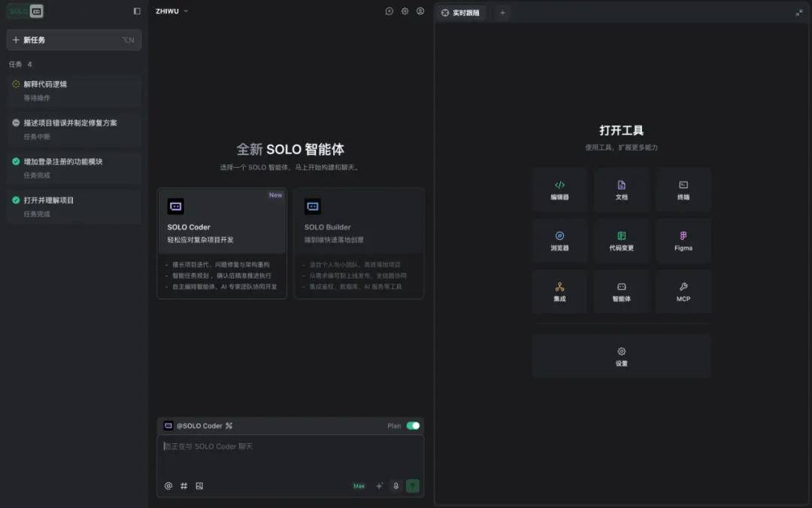Click the completed checkmark of 增加登录注册
This screenshot has height=508, width=812.
[16, 161]
